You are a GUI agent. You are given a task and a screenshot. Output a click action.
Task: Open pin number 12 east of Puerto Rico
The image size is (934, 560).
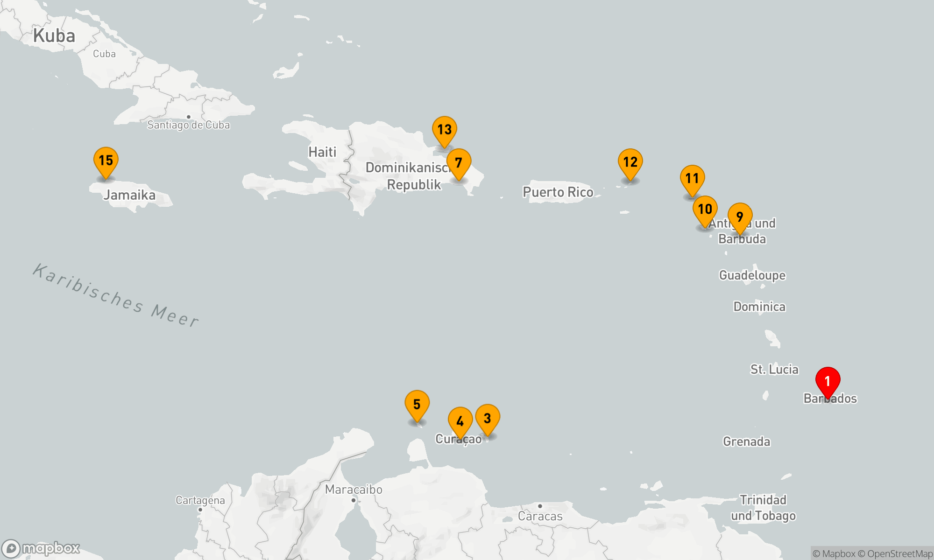coord(630,161)
